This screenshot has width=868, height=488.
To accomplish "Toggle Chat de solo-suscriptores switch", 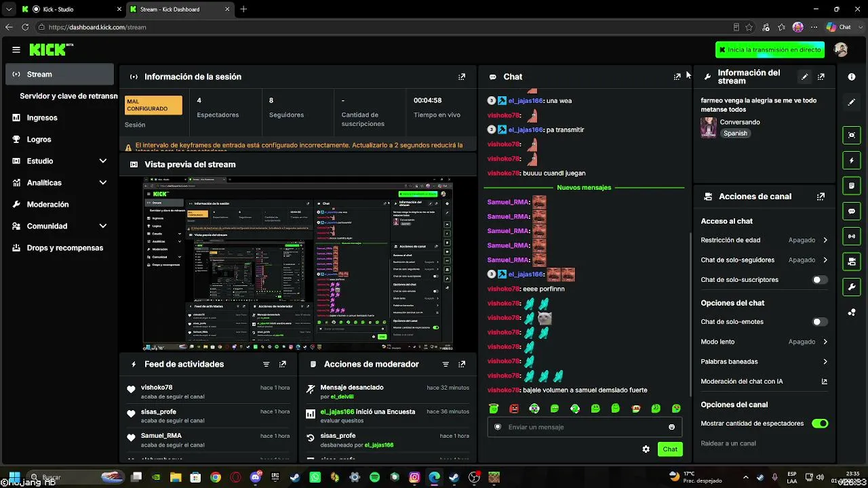I will click(820, 280).
